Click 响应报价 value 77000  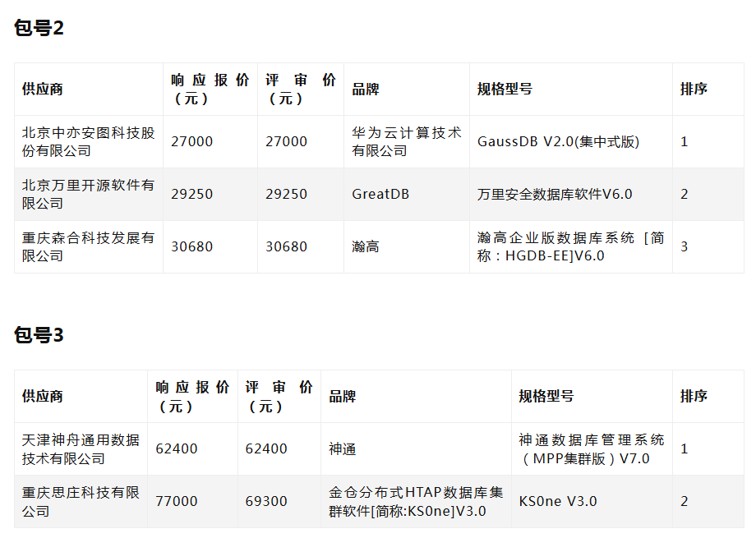pos(177,501)
